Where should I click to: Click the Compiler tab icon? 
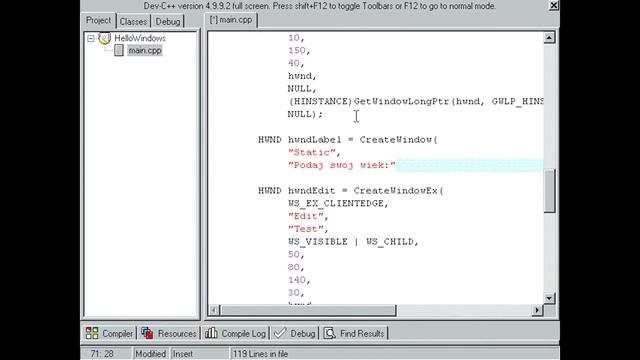(x=92, y=333)
